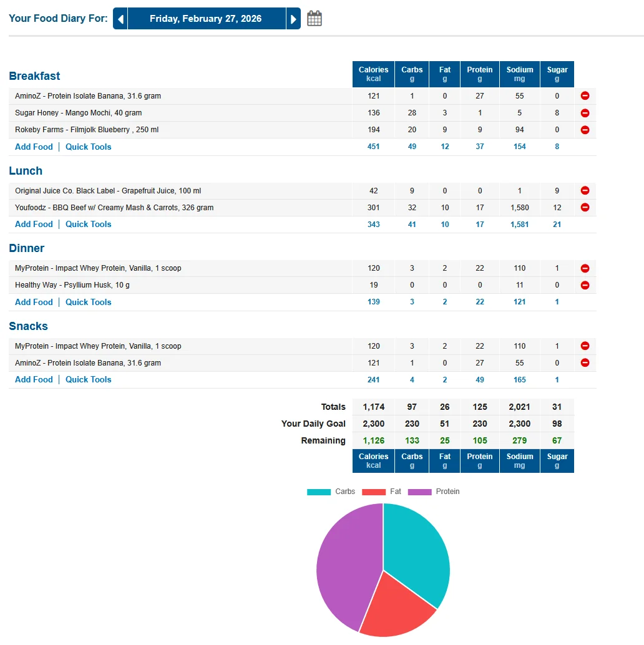This screenshot has width=644, height=645.
Task: Click top Calories kcal column header
Action: (373, 74)
